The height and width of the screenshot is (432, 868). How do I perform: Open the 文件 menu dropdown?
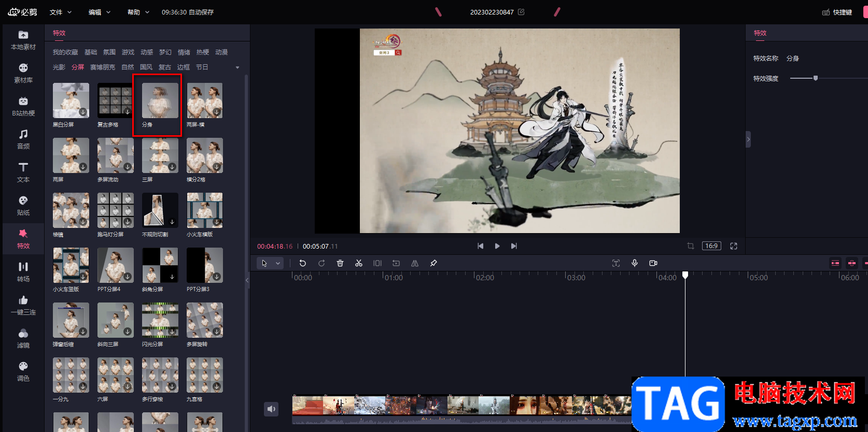pyautogui.click(x=61, y=12)
